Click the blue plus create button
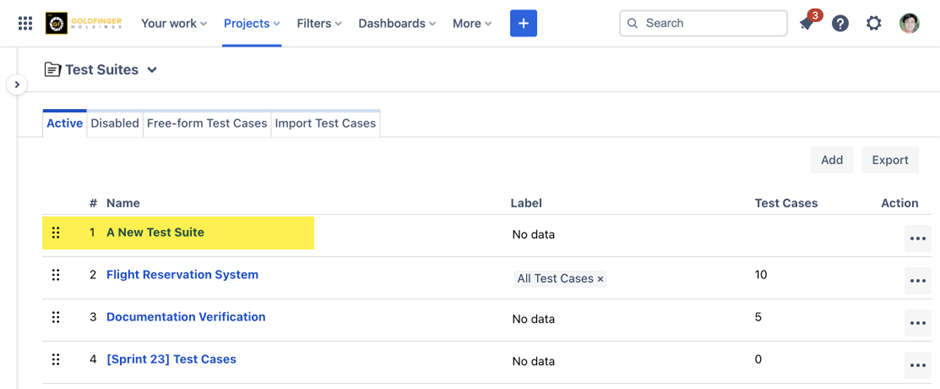Screen dimensions: 940x389 pyautogui.click(x=523, y=23)
